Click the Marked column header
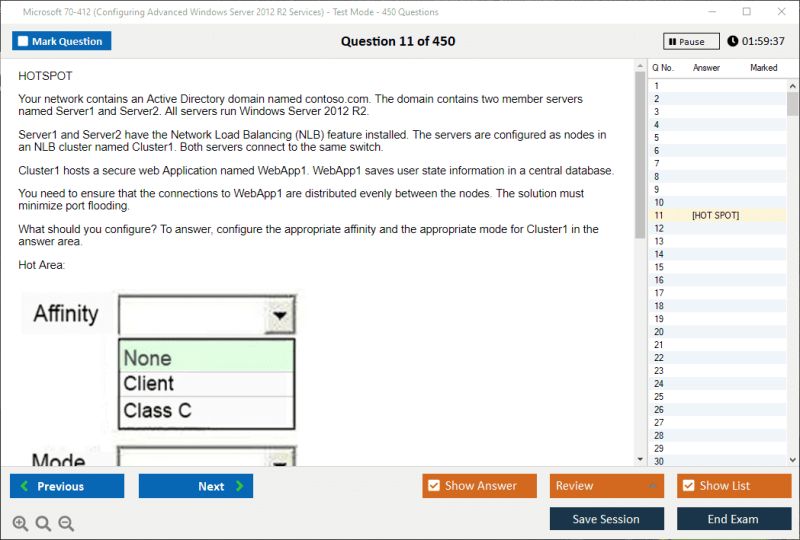The height and width of the screenshot is (540, 800). [763, 68]
